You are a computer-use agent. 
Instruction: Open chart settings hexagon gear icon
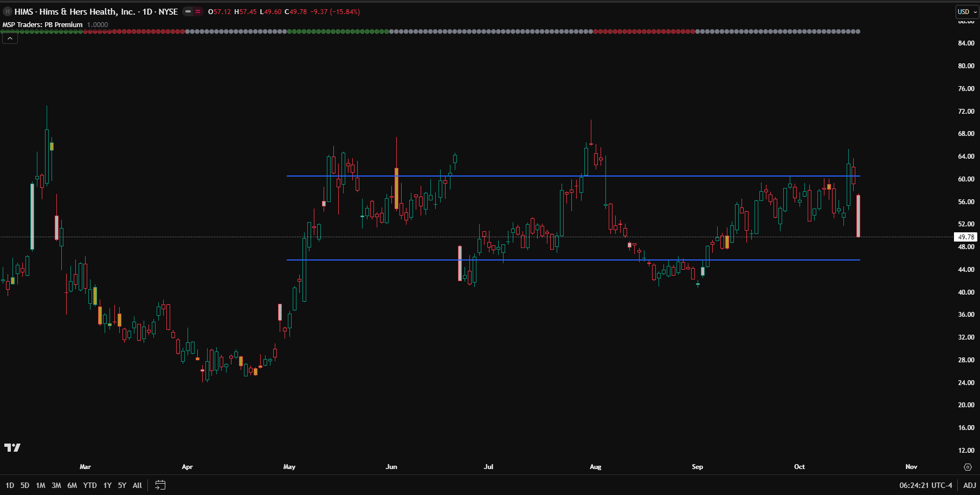point(968,467)
